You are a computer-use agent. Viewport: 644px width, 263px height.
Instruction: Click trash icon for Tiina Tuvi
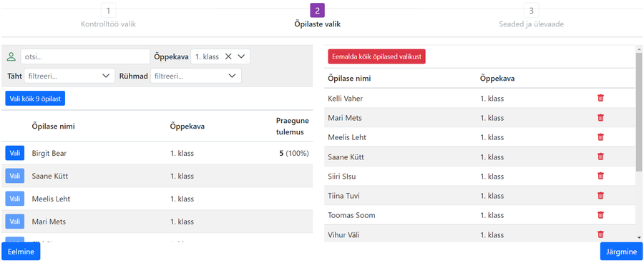tap(600, 196)
